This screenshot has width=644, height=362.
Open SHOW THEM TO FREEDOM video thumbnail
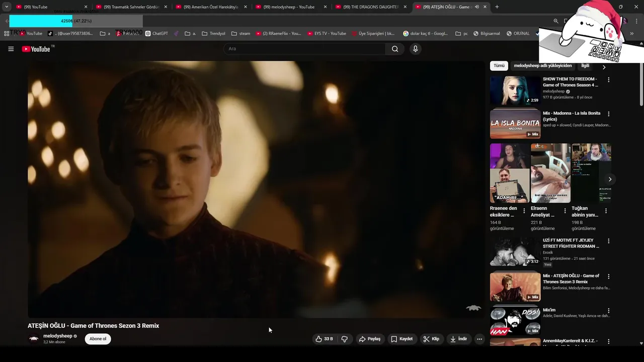click(515, 90)
